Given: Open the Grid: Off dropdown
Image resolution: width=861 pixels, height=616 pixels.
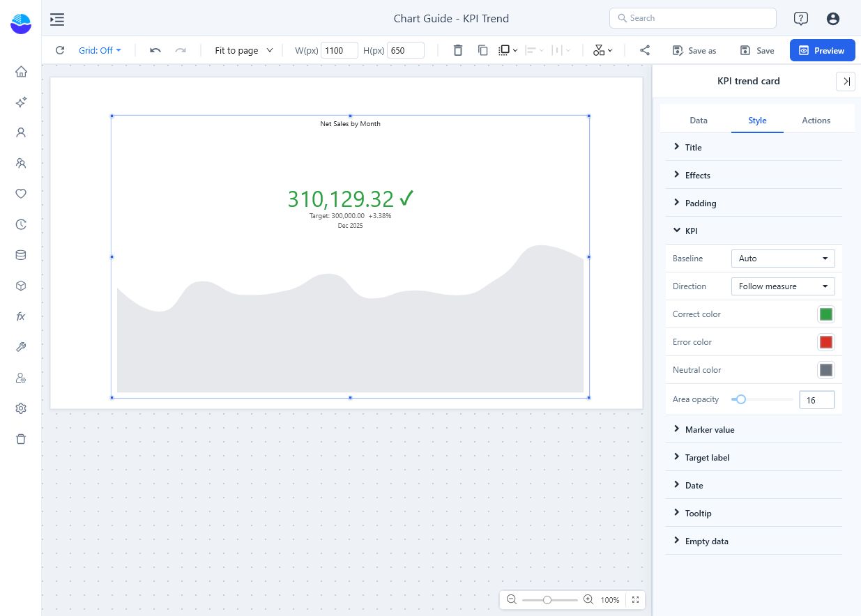Looking at the screenshot, I should 100,50.
